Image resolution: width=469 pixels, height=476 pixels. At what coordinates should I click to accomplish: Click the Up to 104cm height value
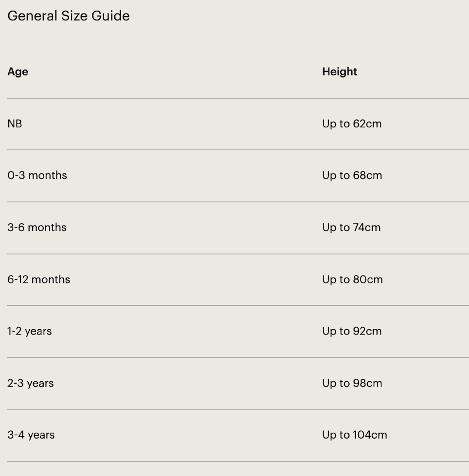(354, 435)
